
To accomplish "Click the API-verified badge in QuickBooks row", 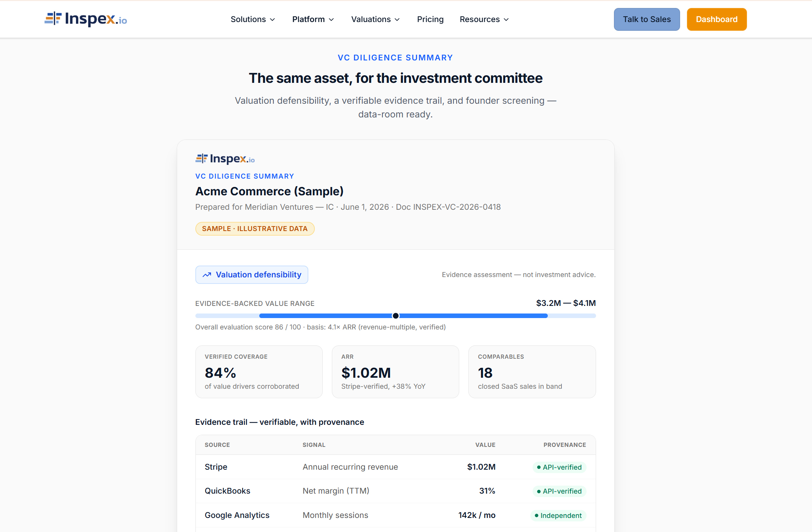I will pyautogui.click(x=559, y=491).
